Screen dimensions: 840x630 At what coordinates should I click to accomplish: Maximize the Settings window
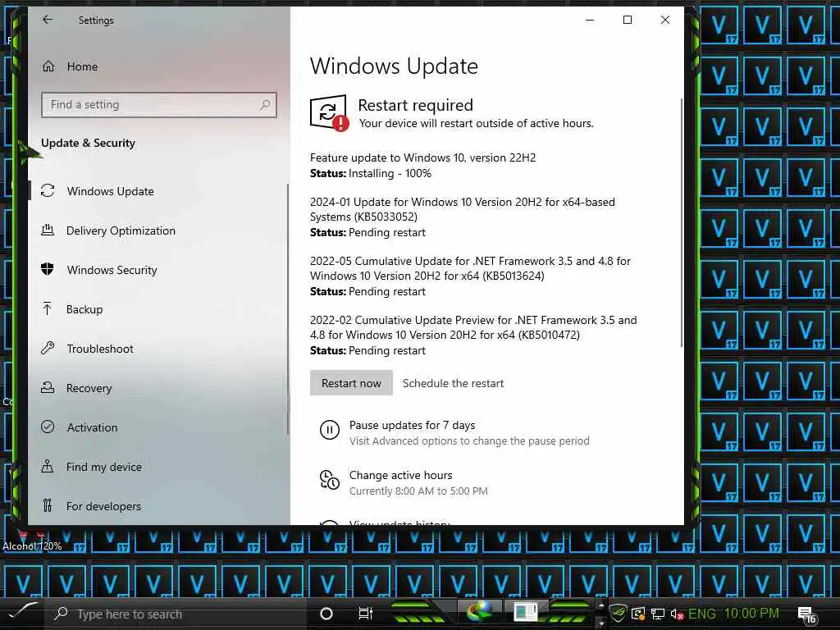628,20
